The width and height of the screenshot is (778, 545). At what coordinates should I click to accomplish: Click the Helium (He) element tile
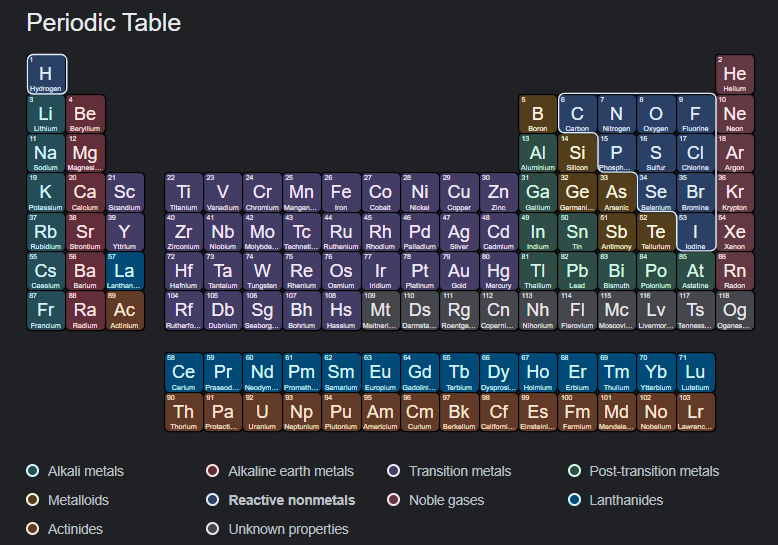pos(735,74)
